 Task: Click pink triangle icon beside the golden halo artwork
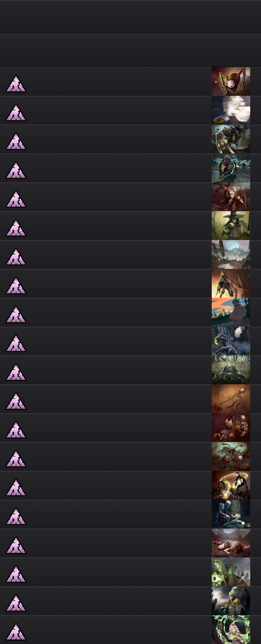[x=16, y=488]
